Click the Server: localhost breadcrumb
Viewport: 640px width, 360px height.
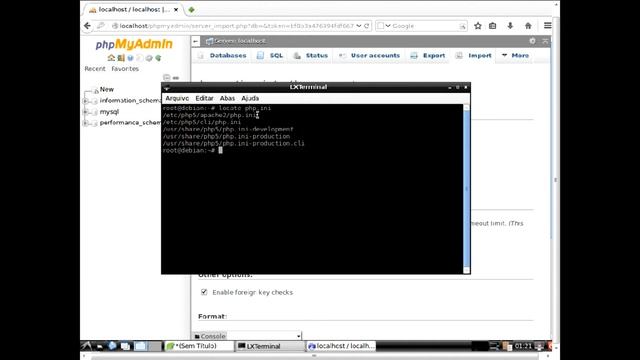pyautogui.click(x=240, y=41)
